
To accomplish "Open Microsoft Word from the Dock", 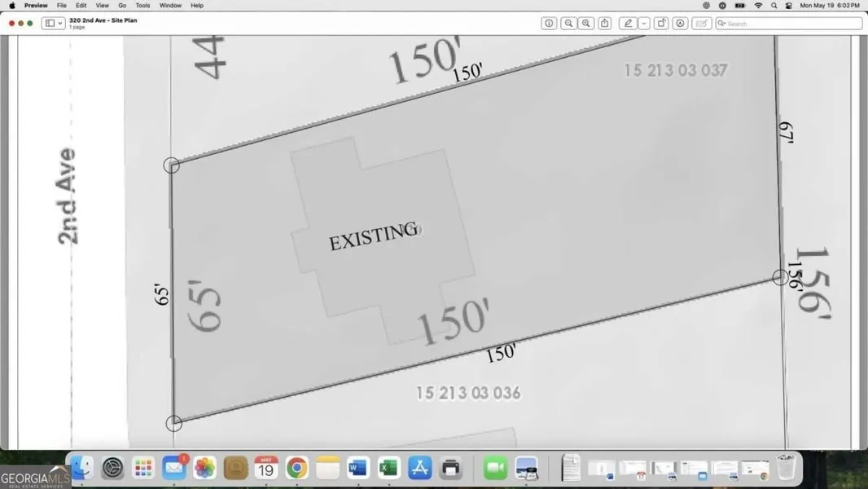I will click(357, 467).
